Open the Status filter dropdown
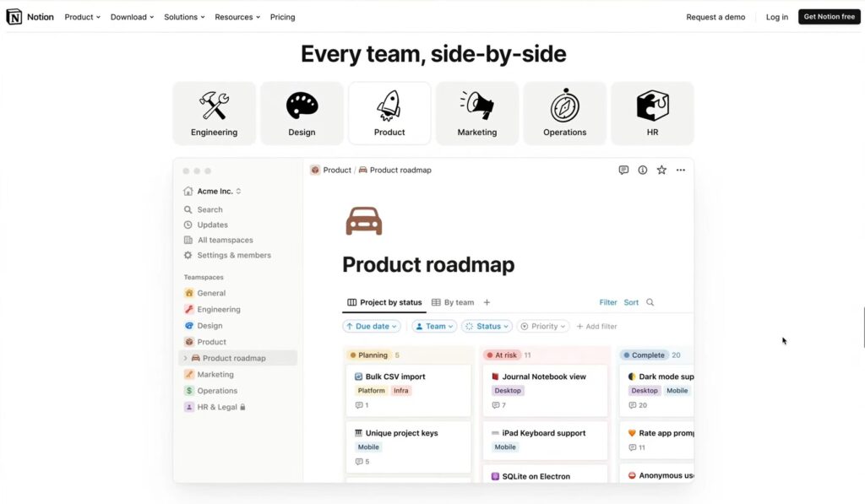The image size is (865, 504). point(488,326)
